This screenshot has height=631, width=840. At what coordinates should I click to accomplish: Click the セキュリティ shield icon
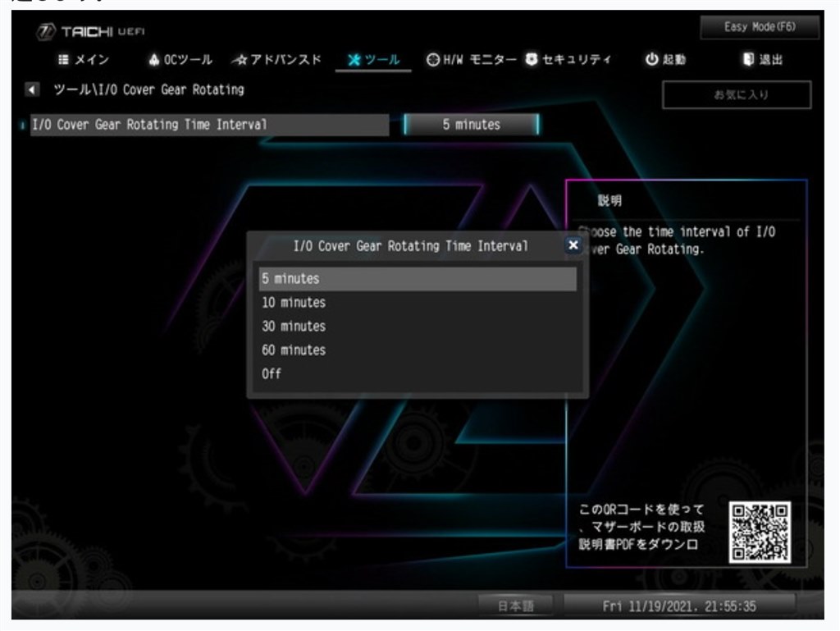click(532, 60)
